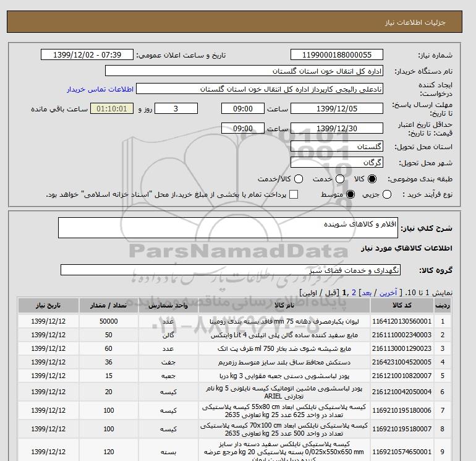Click the unit cell جعبه
The image size is (476, 461).
pyautogui.click(x=168, y=376)
